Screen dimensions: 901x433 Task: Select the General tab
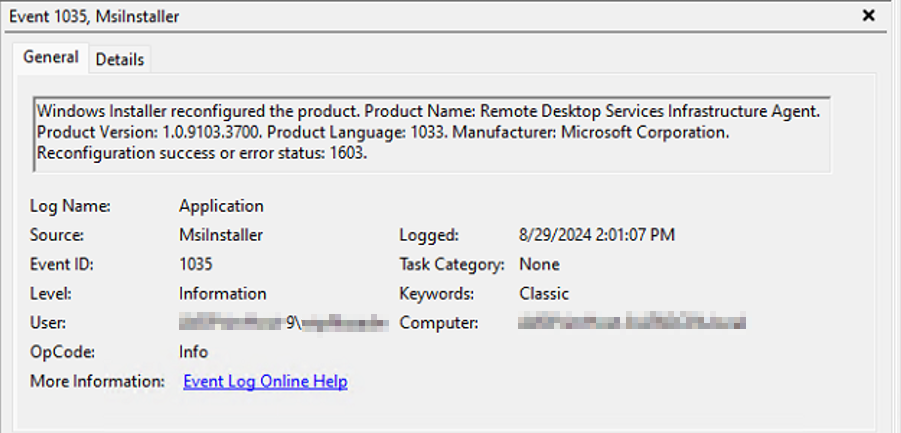click(x=51, y=58)
